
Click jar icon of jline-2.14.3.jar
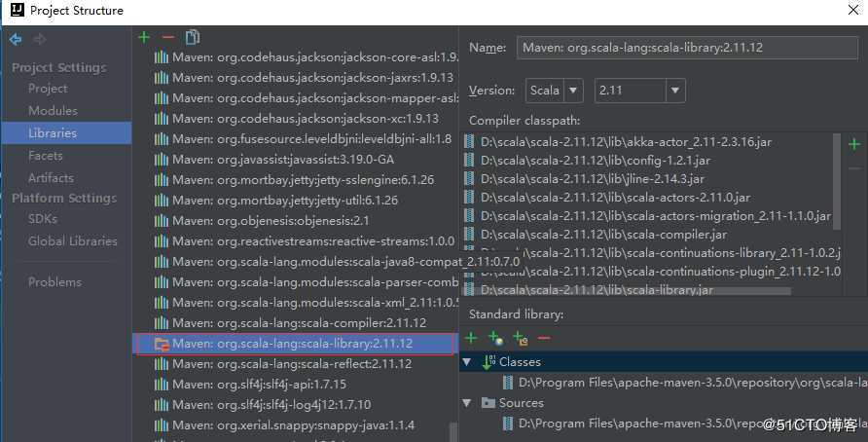point(469,179)
